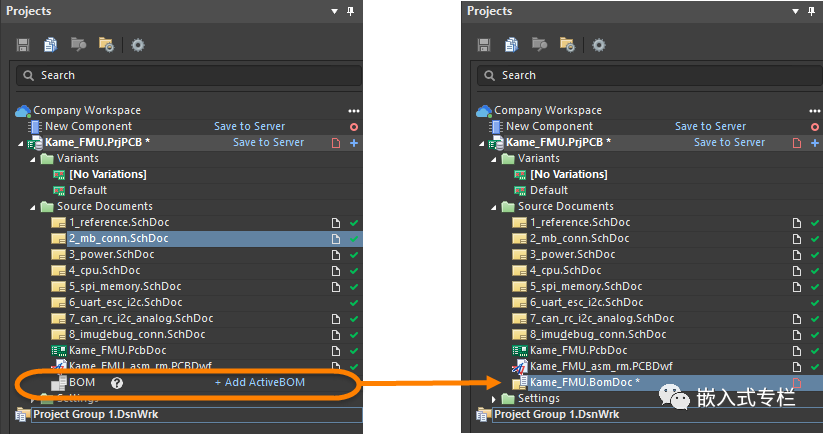Collapse Kame_FMU.PrjPCB project in right panel
Image resolution: width=823 pixels, height=434 pixels.
(481, 143)
